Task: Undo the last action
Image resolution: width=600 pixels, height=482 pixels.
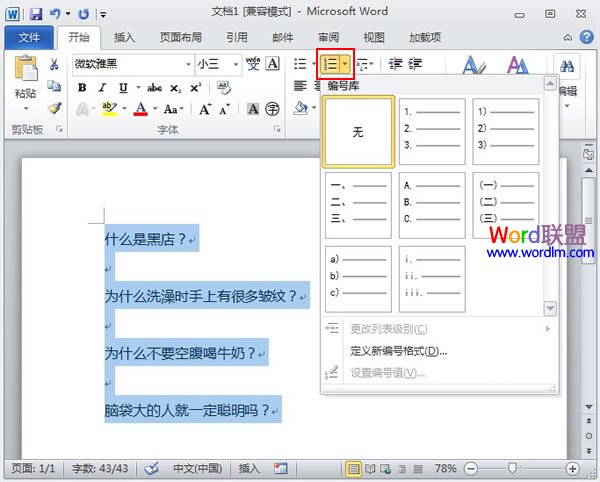Action: pyautogui.click(x=55, y=14)
